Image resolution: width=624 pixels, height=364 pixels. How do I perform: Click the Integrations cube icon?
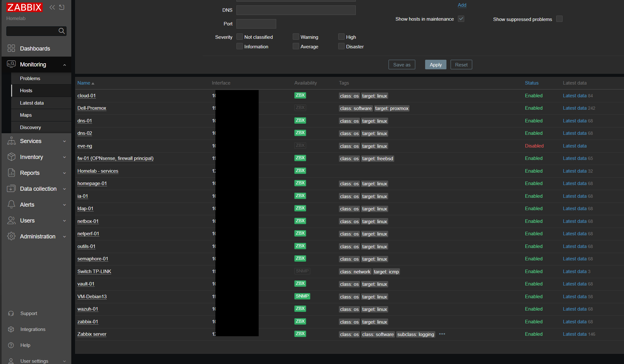click(11, 329)
